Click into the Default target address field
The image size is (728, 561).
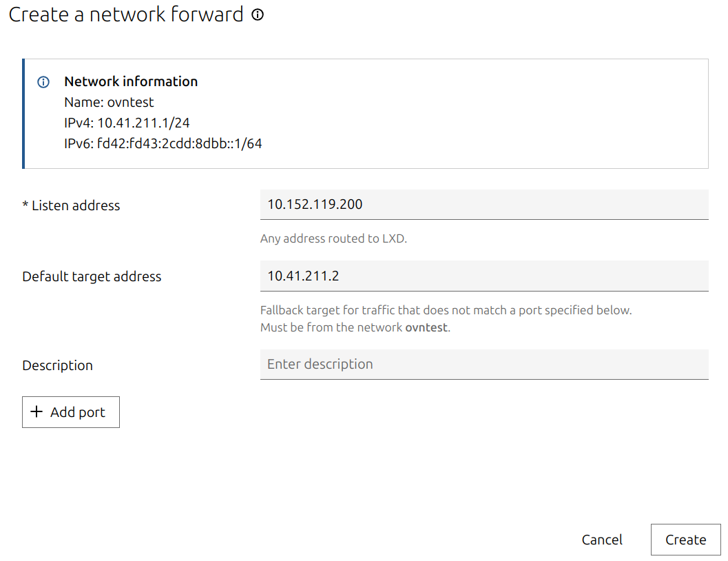click(483, 276)
